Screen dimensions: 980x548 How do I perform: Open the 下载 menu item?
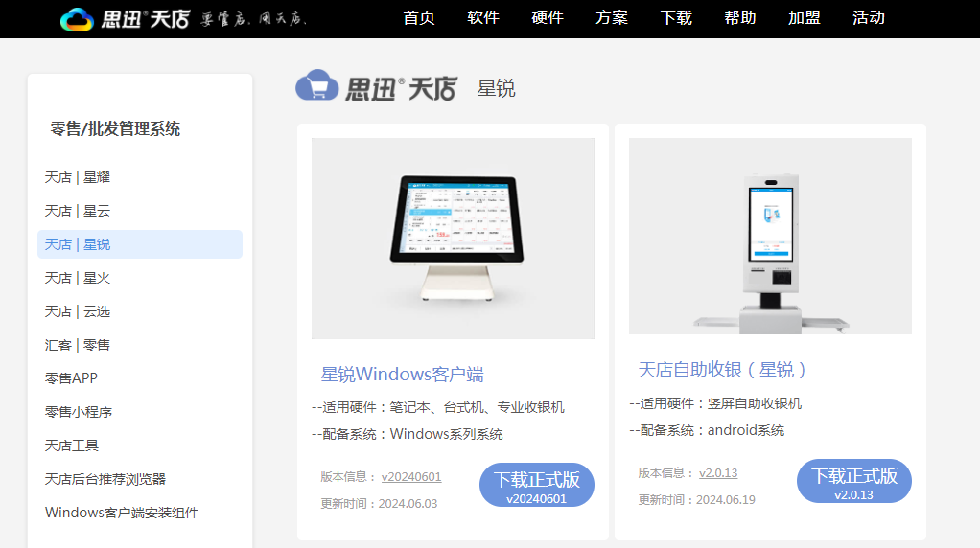pos(676,18)
